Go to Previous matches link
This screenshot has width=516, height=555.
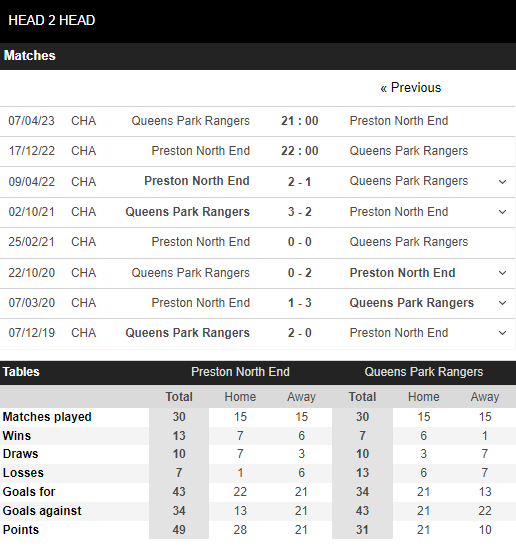[411, 88]
